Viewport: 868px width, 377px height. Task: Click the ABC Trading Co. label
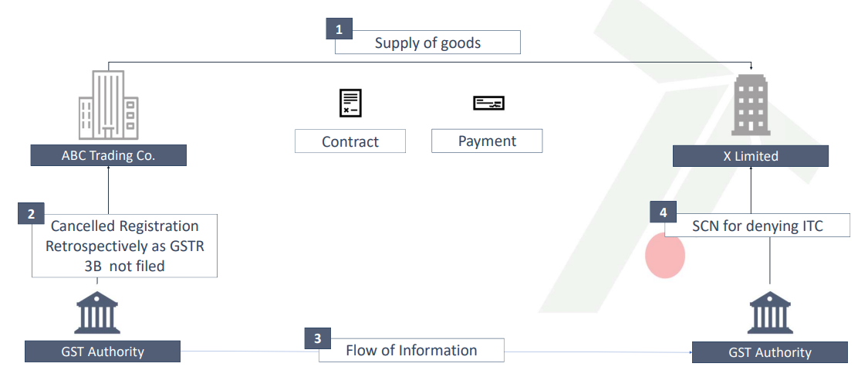[x=108, y=155]
